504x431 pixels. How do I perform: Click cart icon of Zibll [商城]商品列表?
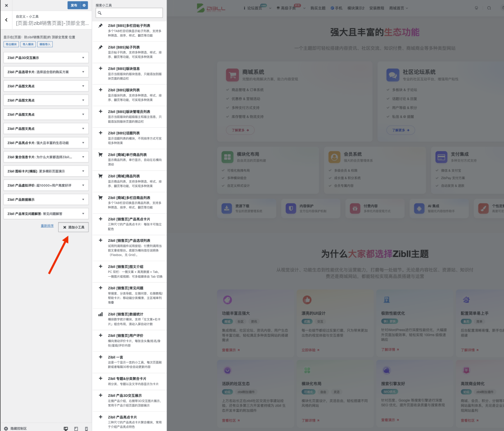click(100, 176)
